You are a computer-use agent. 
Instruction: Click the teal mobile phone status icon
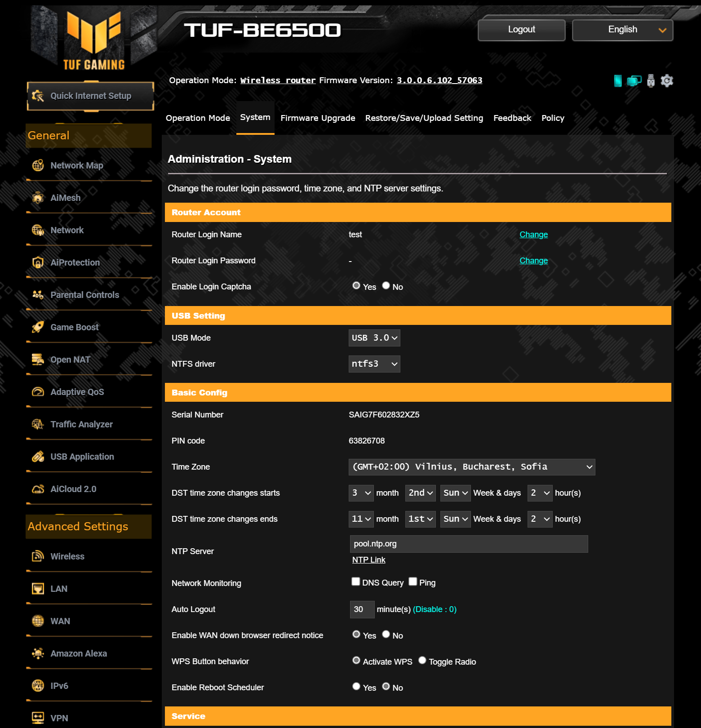click(x=618, y=81)
